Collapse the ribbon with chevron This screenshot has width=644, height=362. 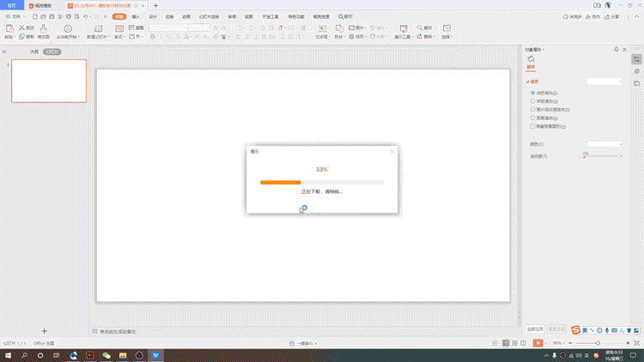coord(636,16)
